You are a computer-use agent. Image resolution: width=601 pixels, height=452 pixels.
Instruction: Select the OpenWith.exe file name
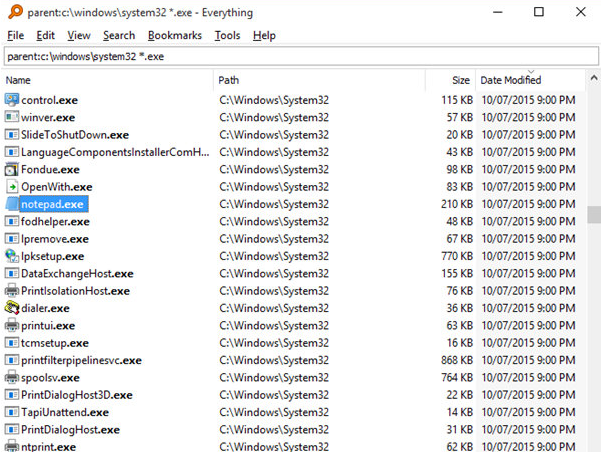click(57, 187)
